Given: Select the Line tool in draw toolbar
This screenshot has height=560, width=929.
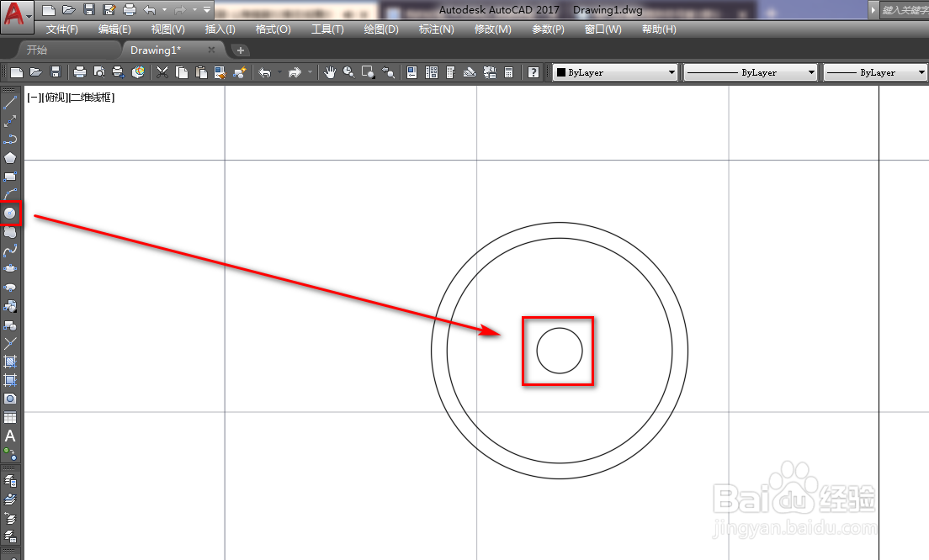Looking at the screenshot, I should click(10, 103).
